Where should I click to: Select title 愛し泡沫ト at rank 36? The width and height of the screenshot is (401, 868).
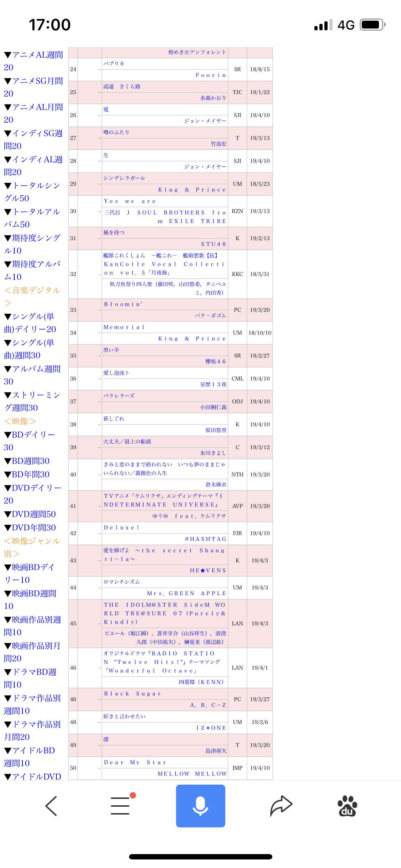click(116, 373)
